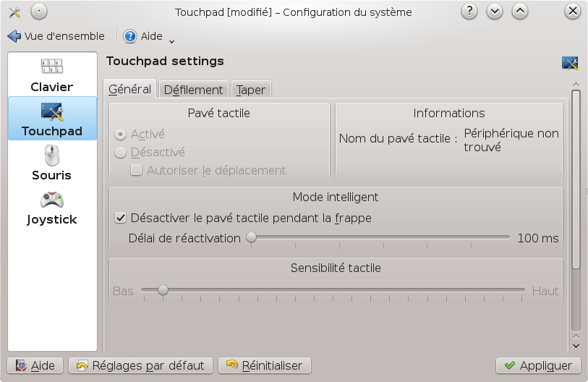Check Autoriser le déplacement option
Image resolution: width=588 pixels, height=382 pixels.
(x=135, y=171)
